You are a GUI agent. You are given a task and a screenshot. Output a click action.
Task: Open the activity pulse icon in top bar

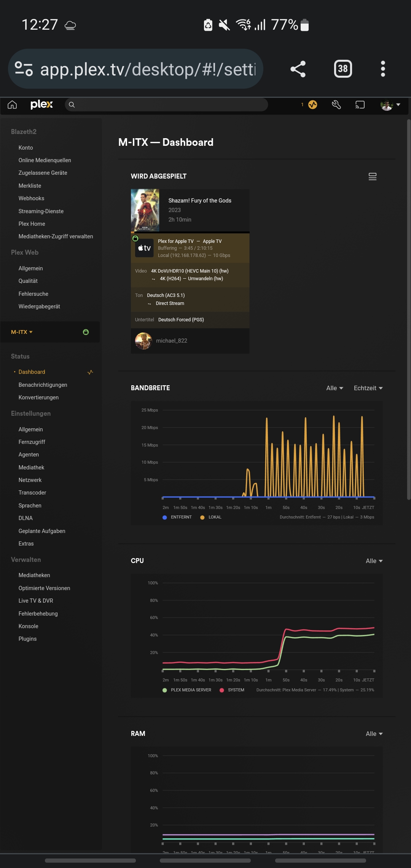pos(312,105)
